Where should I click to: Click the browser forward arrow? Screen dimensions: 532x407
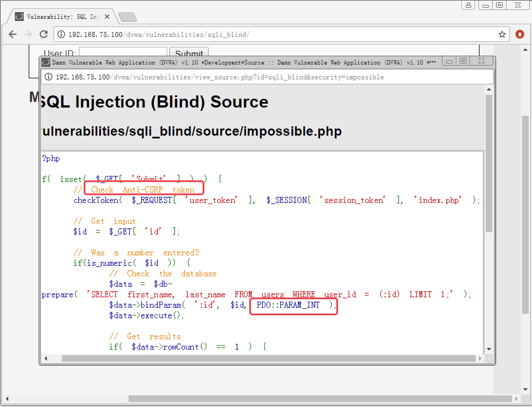point(28,34)
